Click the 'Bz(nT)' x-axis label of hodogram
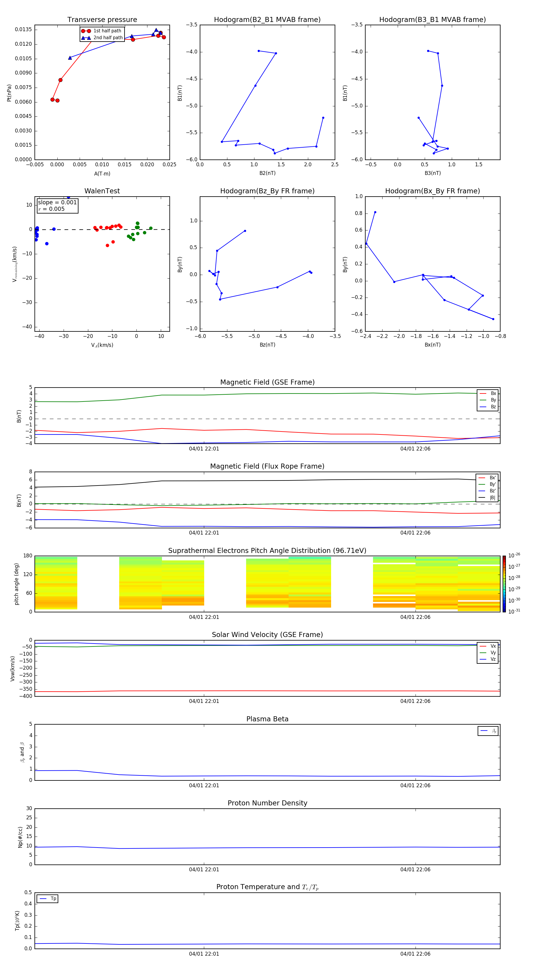Viewport: 535px width, 980px height. (x=267, y=345)
